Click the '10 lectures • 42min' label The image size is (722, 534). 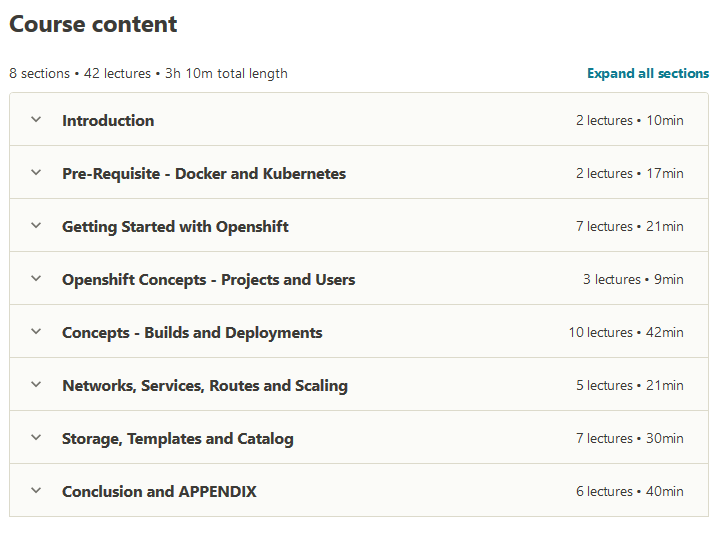pyautogui.click(x=626, y=333)
